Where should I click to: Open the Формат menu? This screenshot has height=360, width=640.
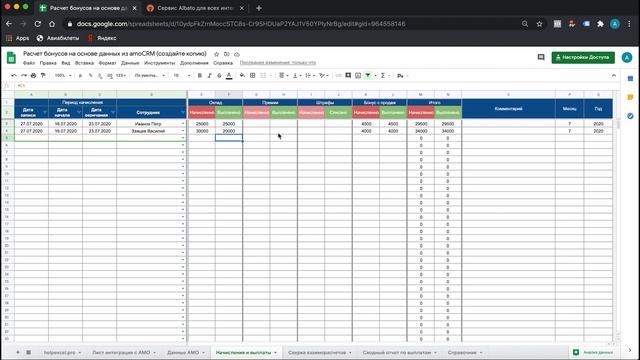(107, 63)
